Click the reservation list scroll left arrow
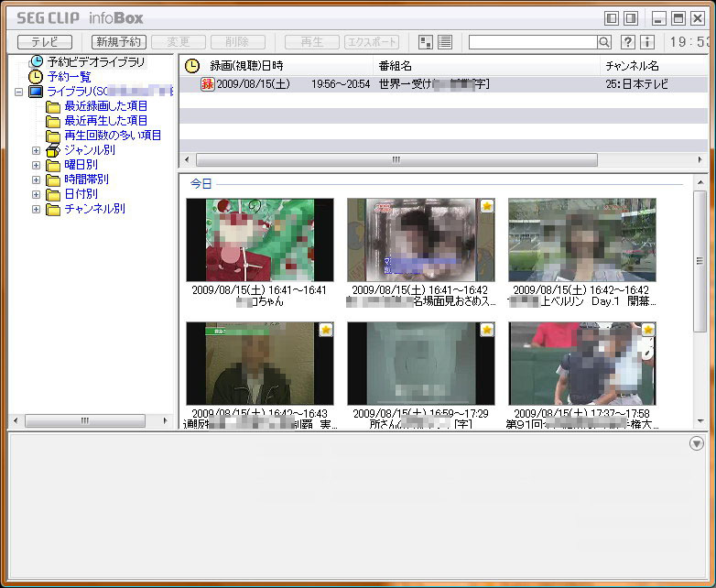 pyautogui.click(x=186, y=159)
